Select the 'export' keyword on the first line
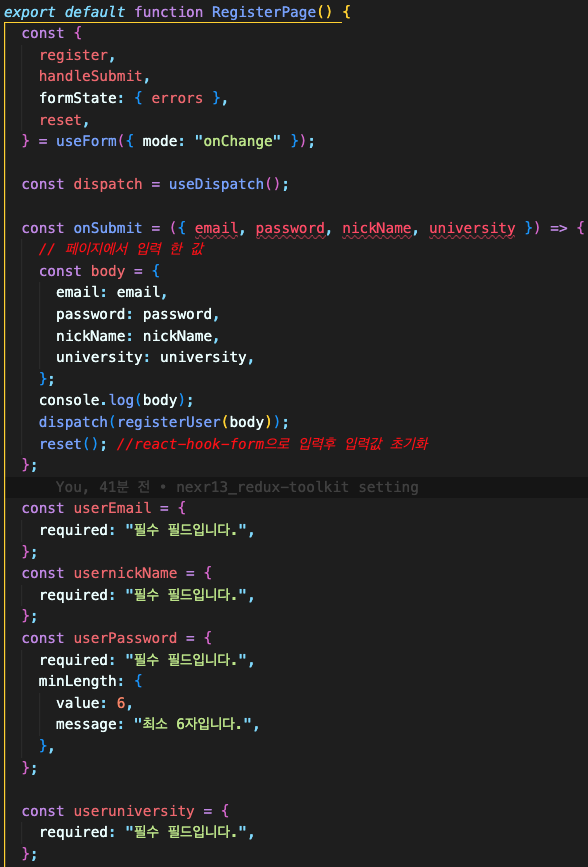 (30, 12)
